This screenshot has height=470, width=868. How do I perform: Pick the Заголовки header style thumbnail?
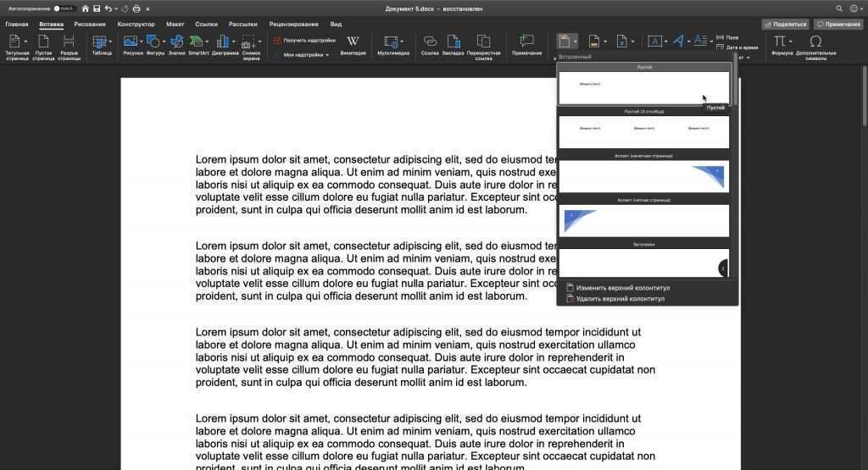[644, 263]
